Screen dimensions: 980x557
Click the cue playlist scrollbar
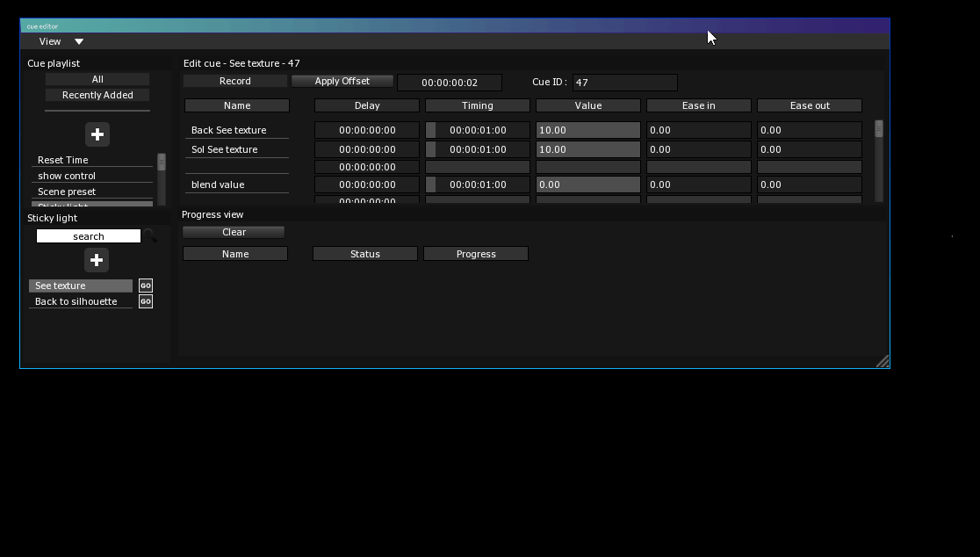162,162
